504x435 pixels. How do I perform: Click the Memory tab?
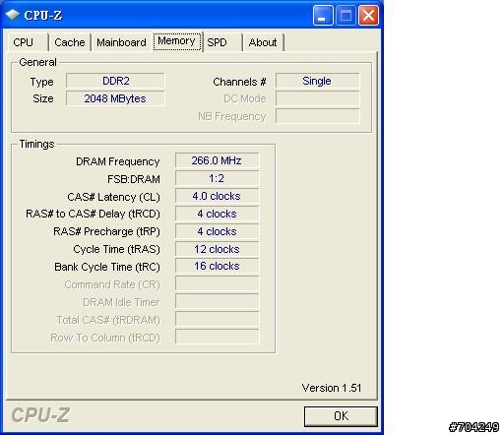point(177,41)
